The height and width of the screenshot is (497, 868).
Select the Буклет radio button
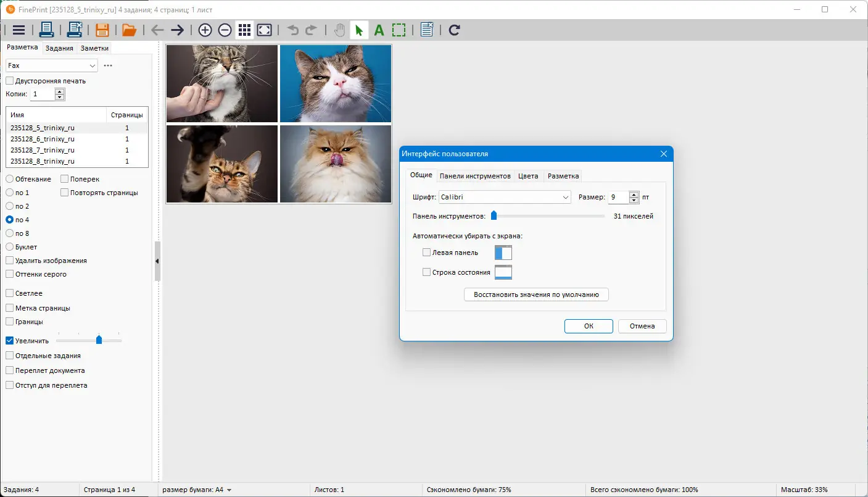click(x=10, y=247)
